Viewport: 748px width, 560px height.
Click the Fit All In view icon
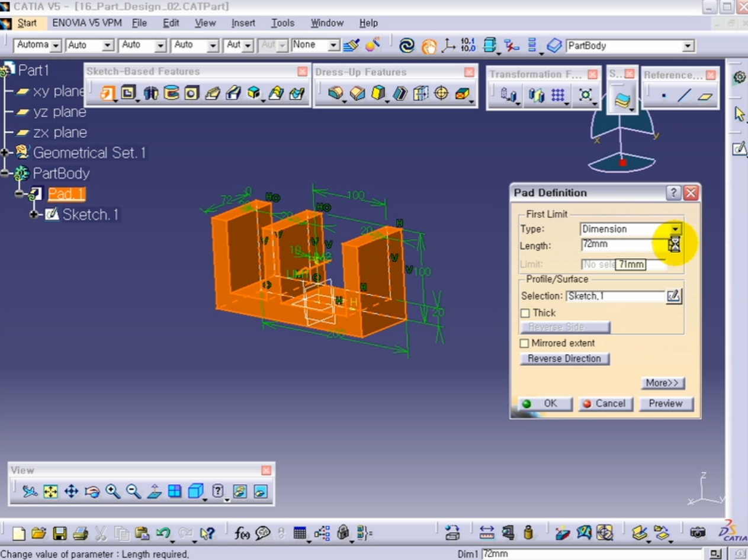50,491
